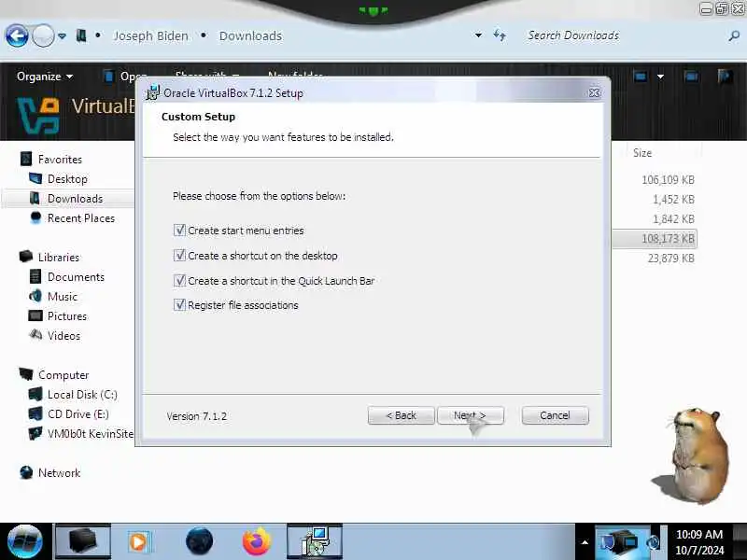Launch Windows Media Player from taskbar
The height and width of the screenshot is (560, 747).
(140, 541)
